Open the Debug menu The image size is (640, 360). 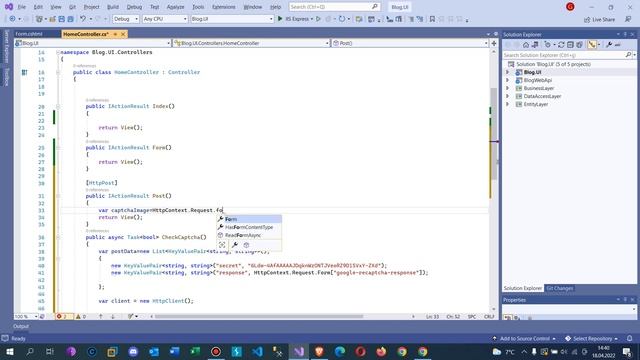[134, 7]
